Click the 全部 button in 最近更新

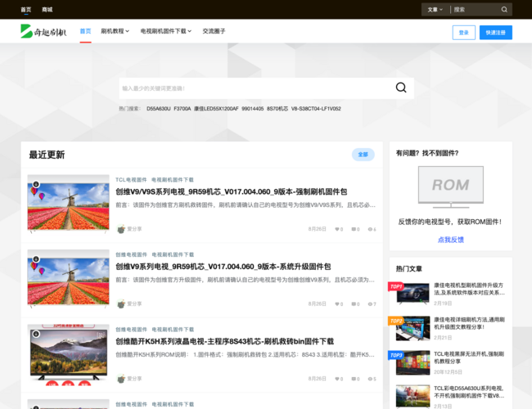[x=363, y=155]
